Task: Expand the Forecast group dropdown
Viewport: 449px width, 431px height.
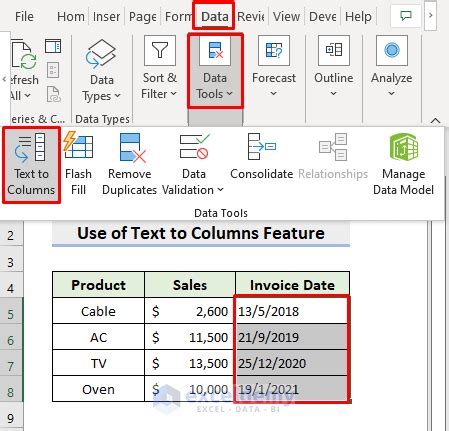Action: (274, 67)
